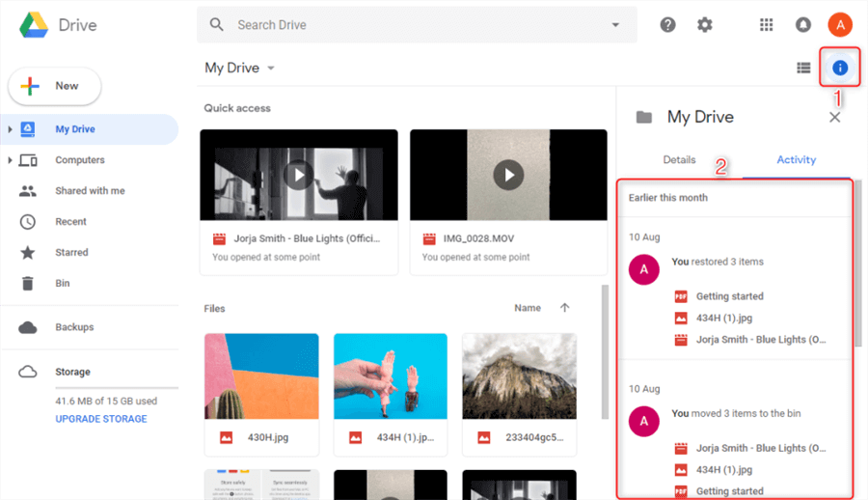Image resolution: width=868 pixels, height=500 pixels.
Task: Open the account avatar menu
Action: pos(840,25)
